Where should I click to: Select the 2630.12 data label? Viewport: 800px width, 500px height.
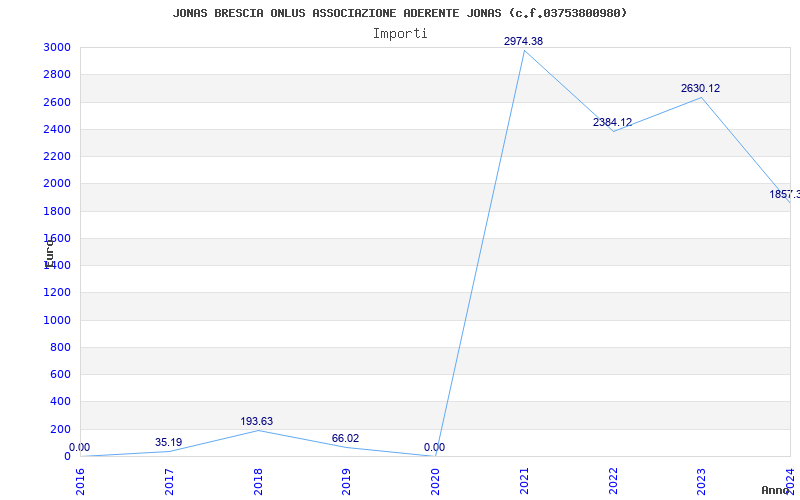(x=701, y=88)
